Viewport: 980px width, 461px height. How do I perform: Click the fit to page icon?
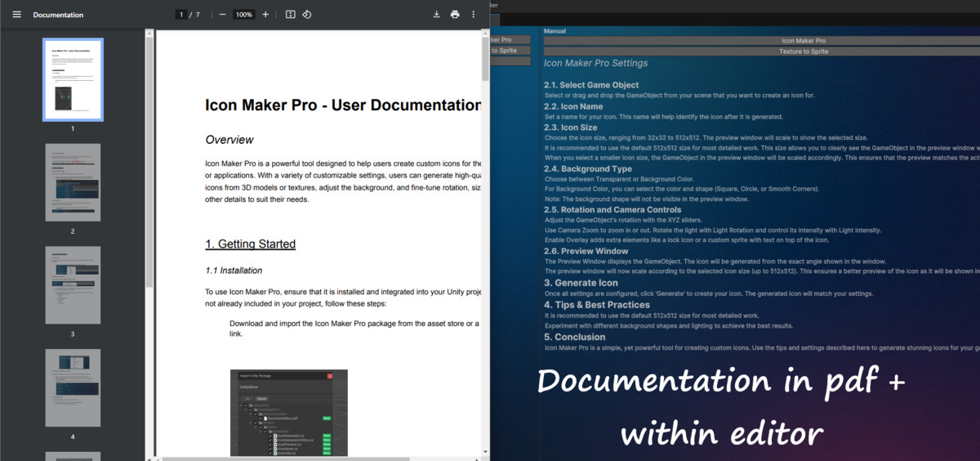pos(291,15)
